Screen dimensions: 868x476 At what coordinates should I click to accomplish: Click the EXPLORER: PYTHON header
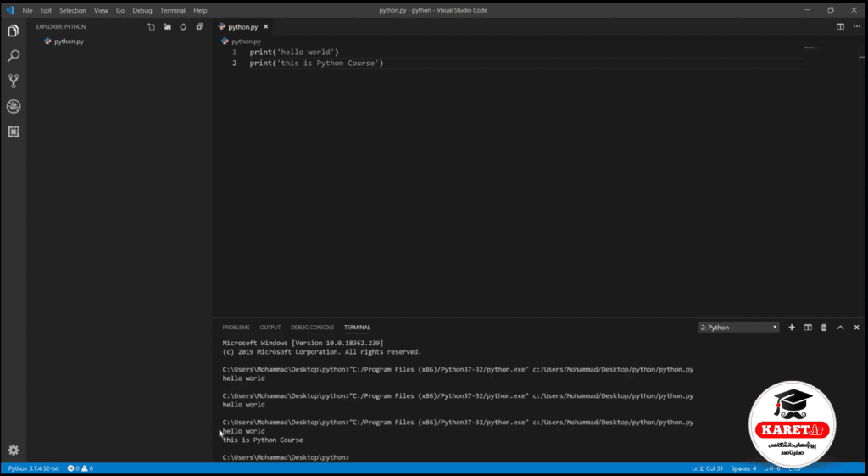click(61, 26)
